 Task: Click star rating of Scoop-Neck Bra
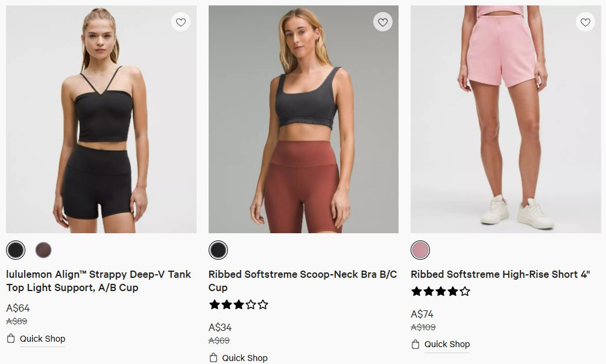238,305
